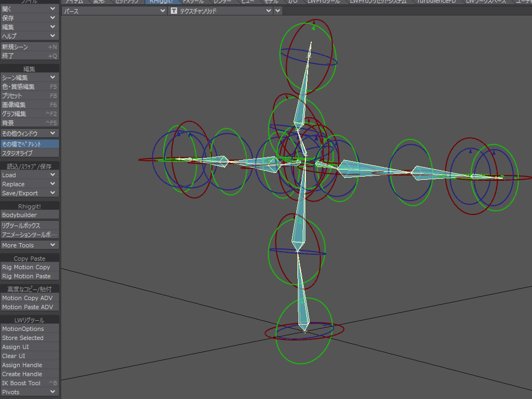This screenshot has height=399, width=532.
Task: Open the Pivots dropdown
Action: [29, 392]
